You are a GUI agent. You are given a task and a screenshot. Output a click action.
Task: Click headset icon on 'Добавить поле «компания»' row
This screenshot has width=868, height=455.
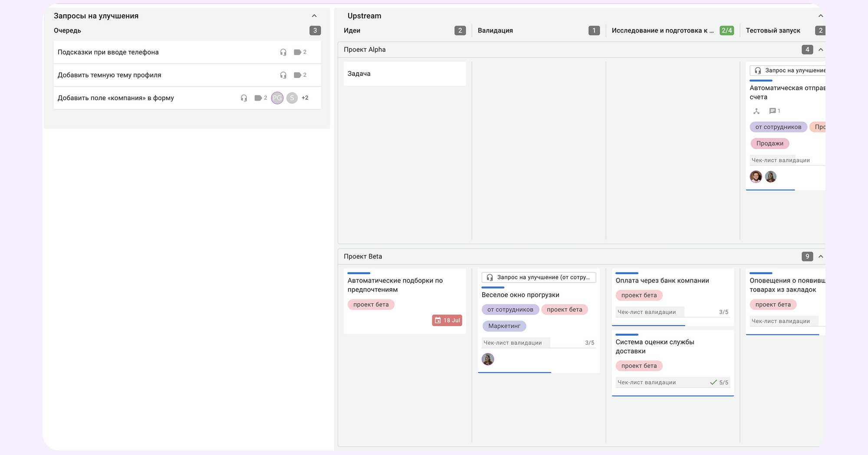point(244,98)
